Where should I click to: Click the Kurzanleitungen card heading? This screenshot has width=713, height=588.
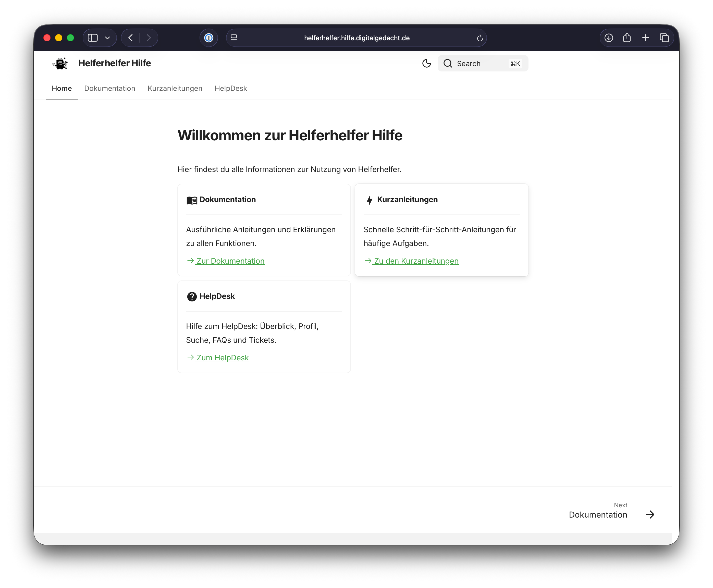407,200
